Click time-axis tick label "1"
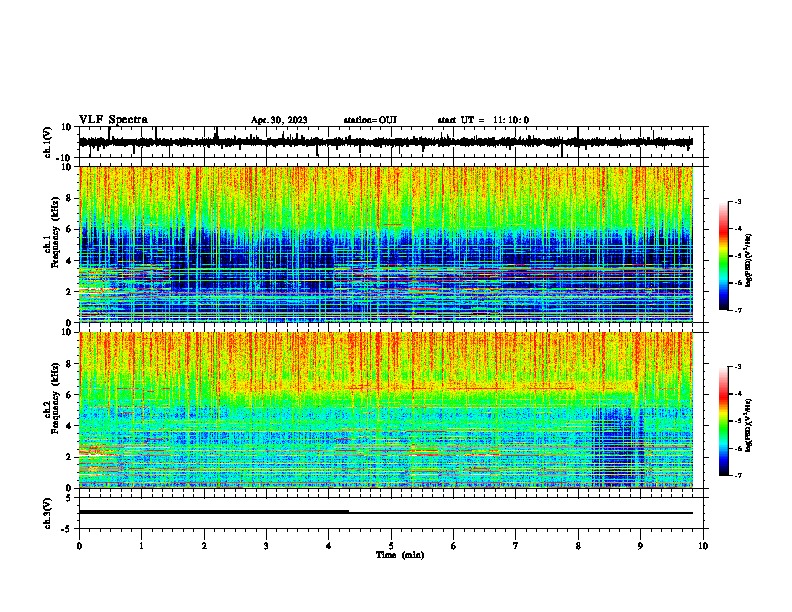The width and height of the screenshot is (792, 612). pos(141,546)
